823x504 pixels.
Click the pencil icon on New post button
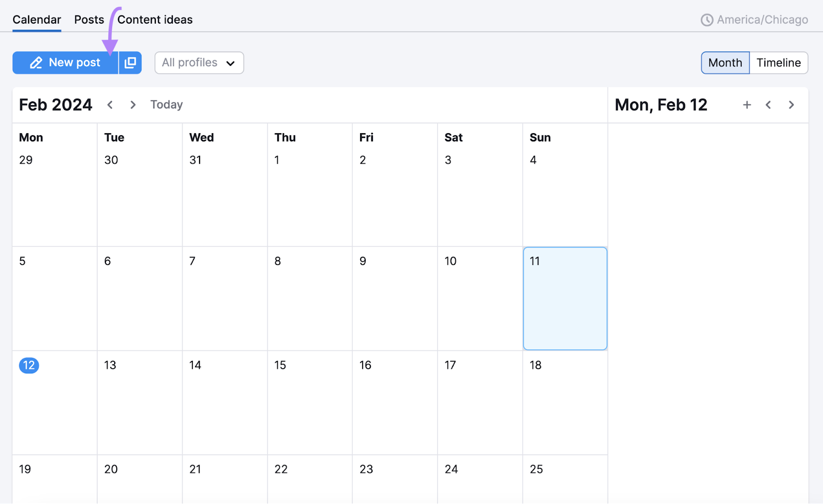[36, 62]
